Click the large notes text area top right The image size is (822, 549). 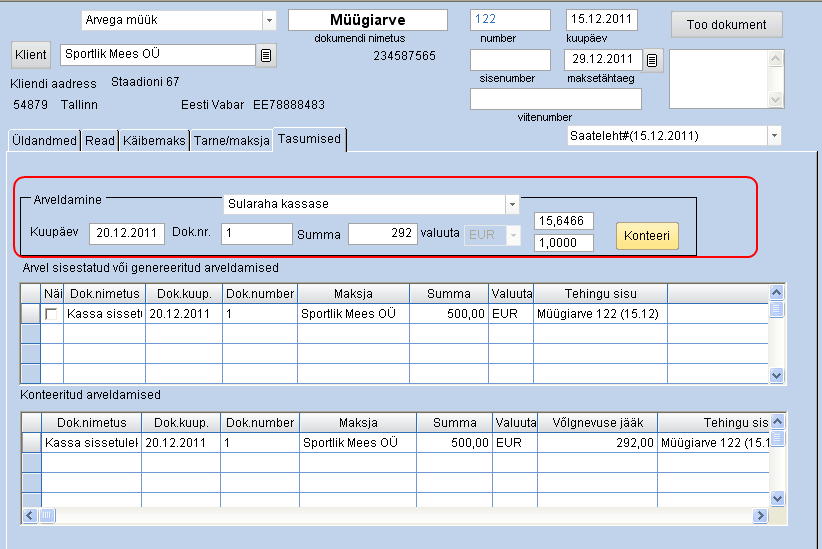tap(719, 79)
